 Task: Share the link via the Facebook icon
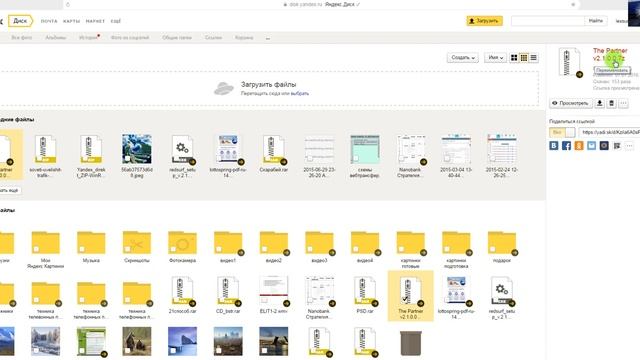566,146
